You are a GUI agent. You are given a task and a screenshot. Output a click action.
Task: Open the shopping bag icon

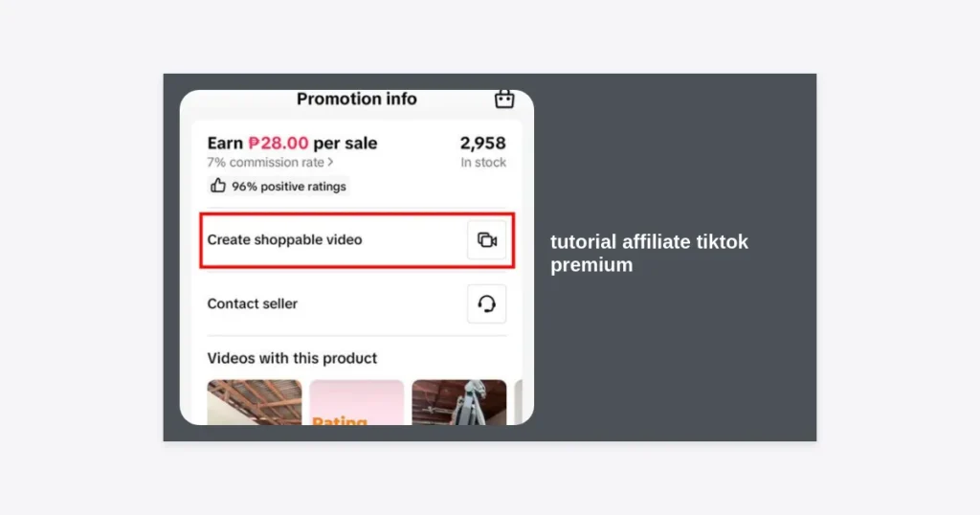[504, 99]
